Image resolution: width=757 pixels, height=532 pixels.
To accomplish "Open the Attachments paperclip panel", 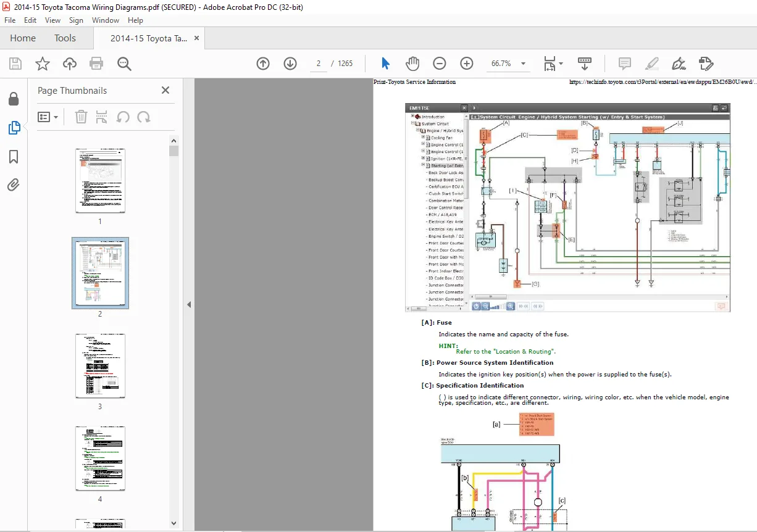I will (x=14, y=185).
